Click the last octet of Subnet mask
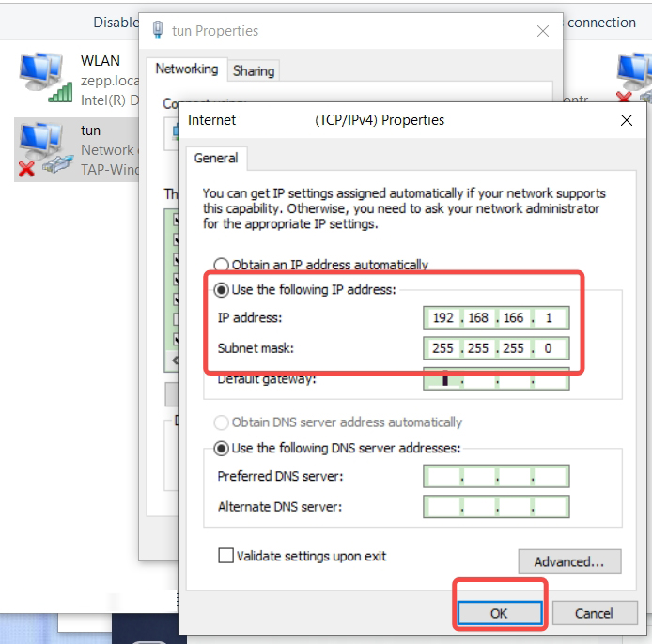This screenshot has width=652, height=644. pos(549,348)
